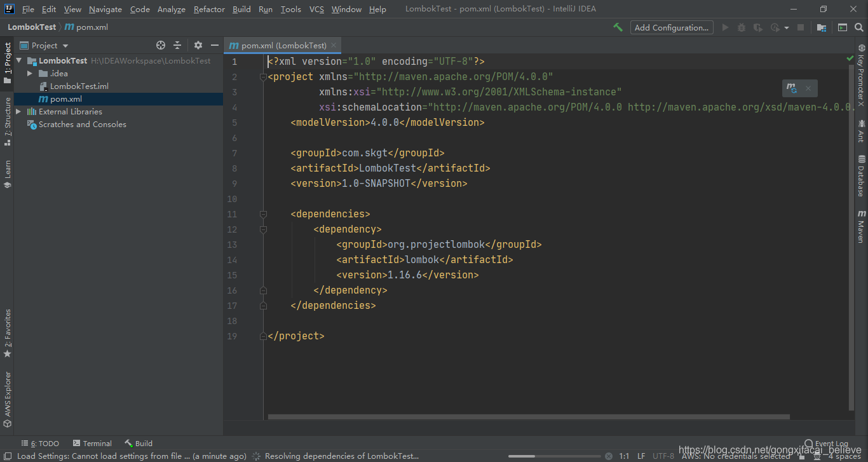Viewport: 868px width, 462px height.
Task: Open Project Structure from the toolbar
Action: pos(822,27)
